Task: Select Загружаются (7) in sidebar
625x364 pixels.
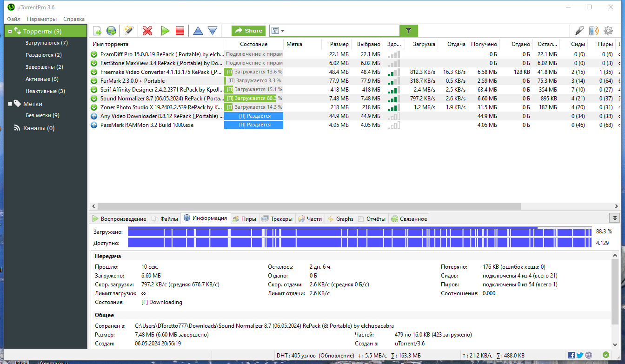Action: coord(47,43)
